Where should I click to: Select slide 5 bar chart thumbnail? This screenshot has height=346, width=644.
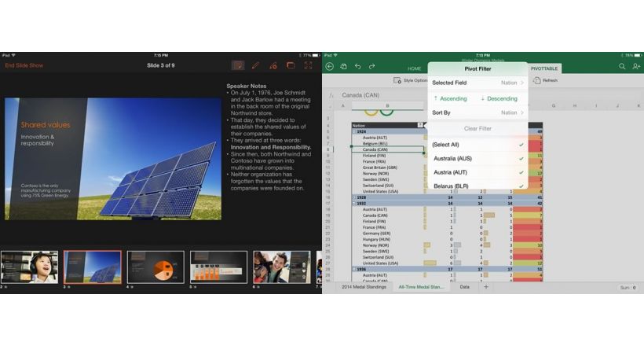click(218, 267)
